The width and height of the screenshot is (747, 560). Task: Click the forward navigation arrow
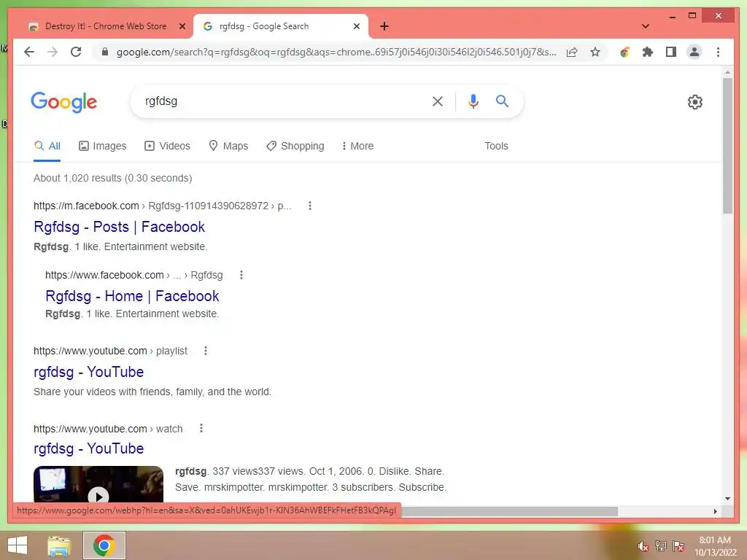click(53, 52)
